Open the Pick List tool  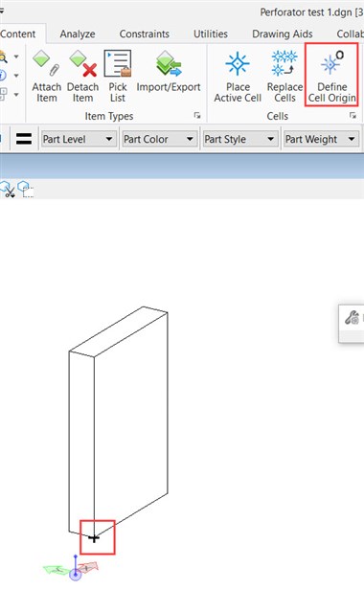[118, 77]
